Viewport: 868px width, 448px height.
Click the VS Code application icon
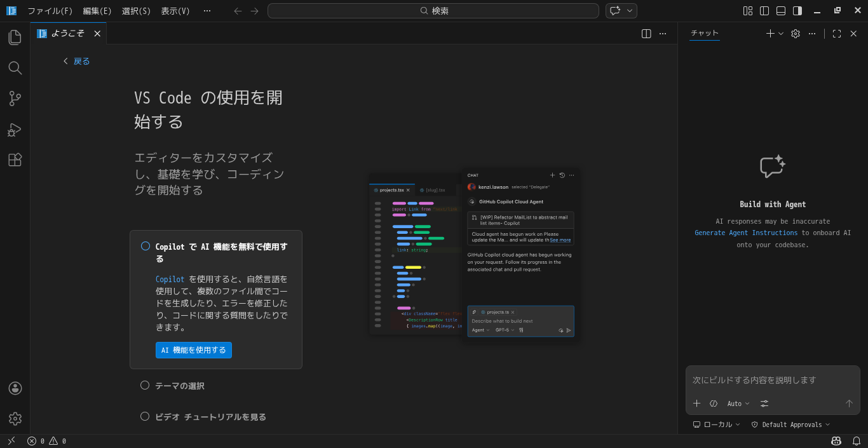point(11,11)
